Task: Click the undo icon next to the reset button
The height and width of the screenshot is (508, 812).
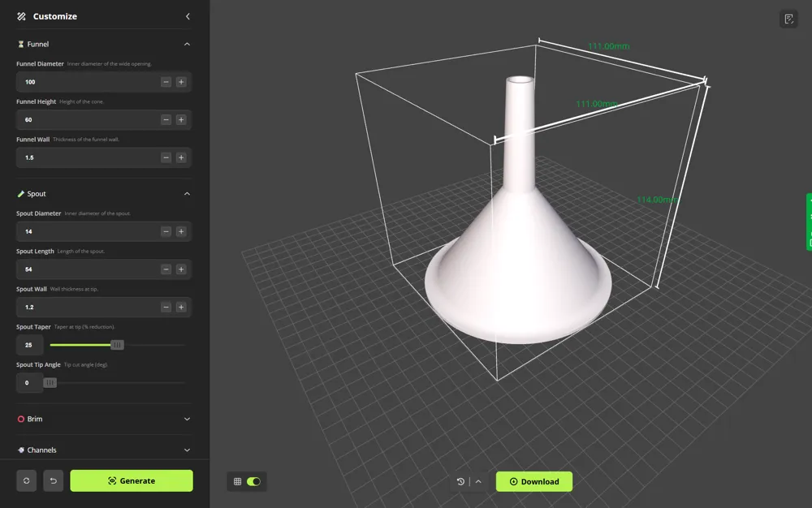Action: 53,480
